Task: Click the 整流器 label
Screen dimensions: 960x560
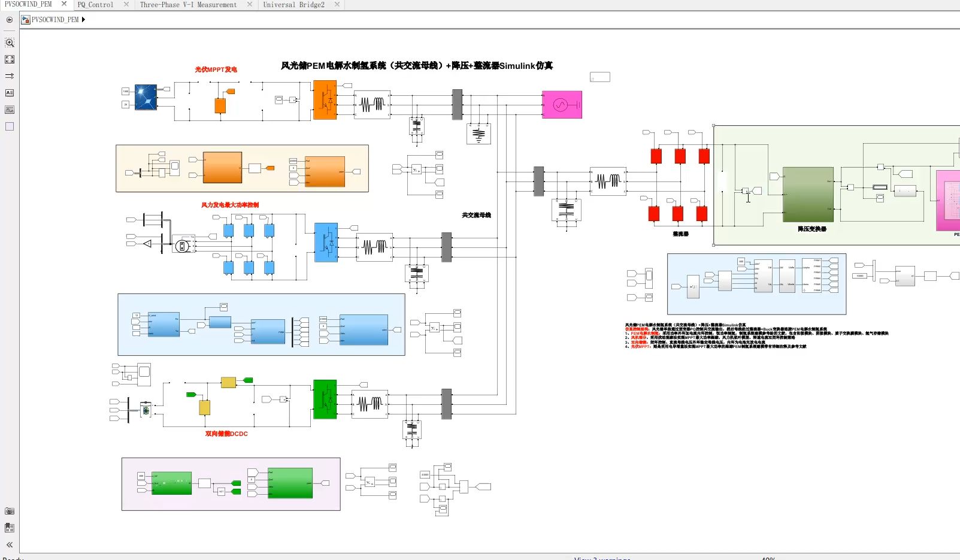Action: pyautogui.click(x=680, y=234)
